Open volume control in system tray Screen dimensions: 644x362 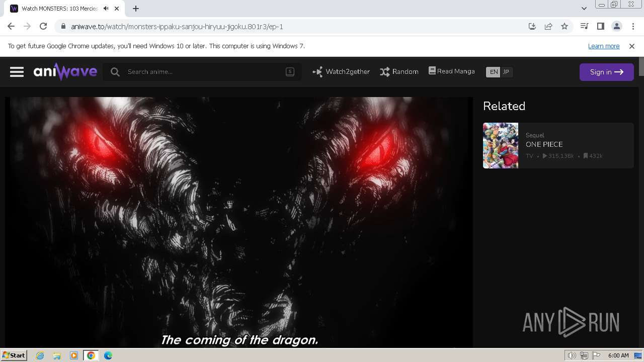coord(572,355)
